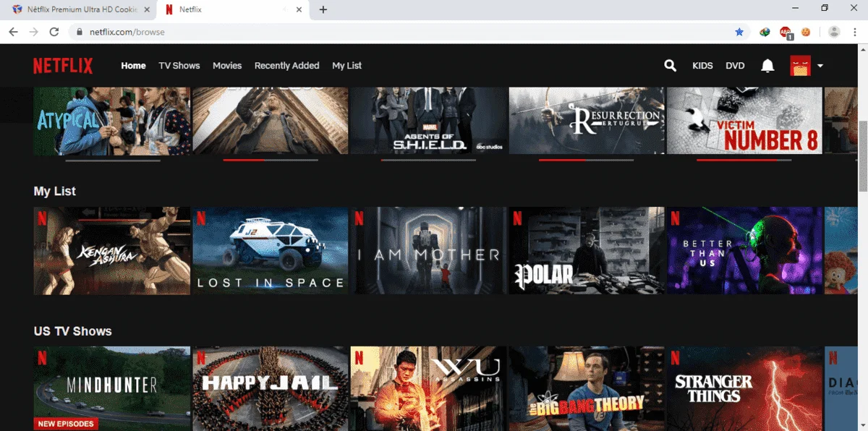The image size is (868, 431).
Task: Open Lost in Space thumbnail
Action: (271, 251)
